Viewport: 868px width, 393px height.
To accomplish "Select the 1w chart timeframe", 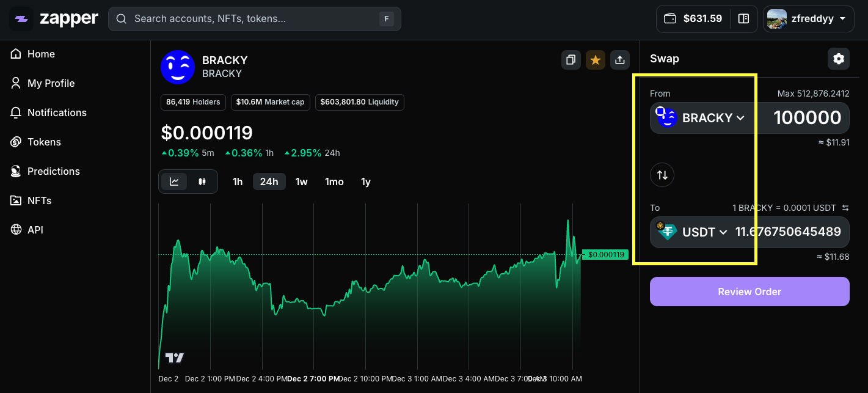I will (x=301, y=182).
